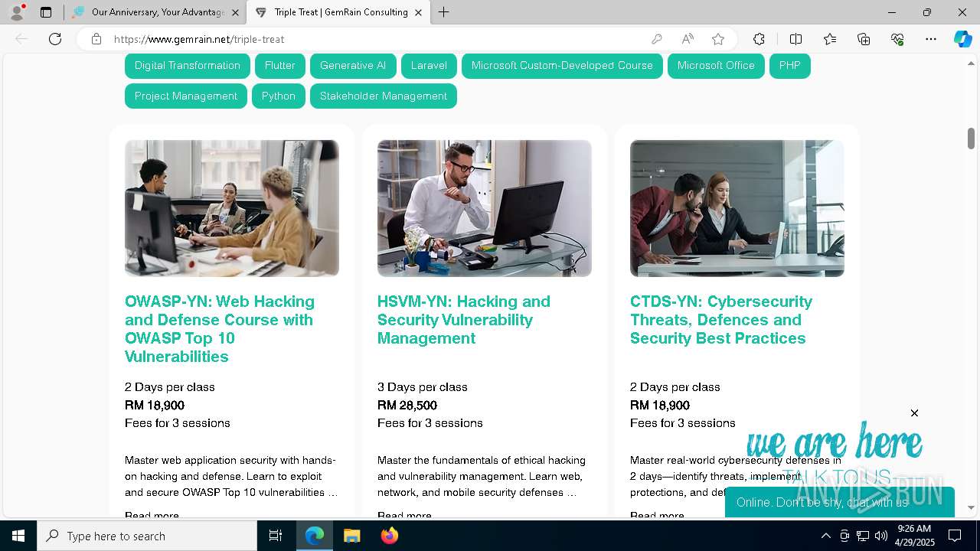Image resolution: width=980 pixels, height=551 pixels.
Task: Open the OWASP-YN course image
Action: tap(232, 208)
